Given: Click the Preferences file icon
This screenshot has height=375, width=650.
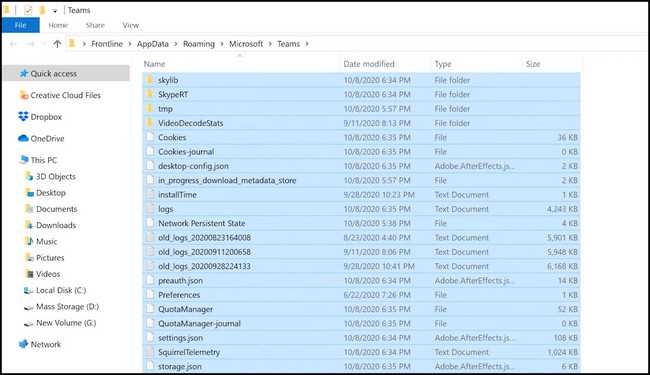Looking at the screenshot, I should coord(150,295).
